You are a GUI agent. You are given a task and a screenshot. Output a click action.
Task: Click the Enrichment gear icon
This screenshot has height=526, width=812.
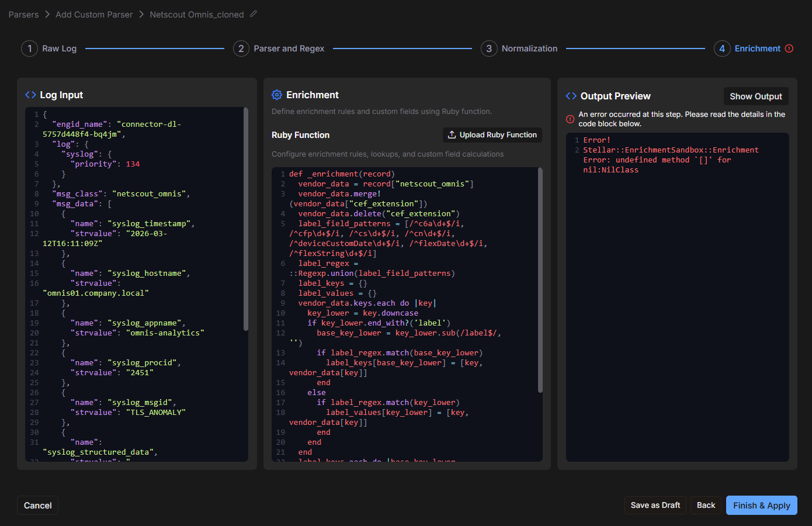tap(277, 95)
